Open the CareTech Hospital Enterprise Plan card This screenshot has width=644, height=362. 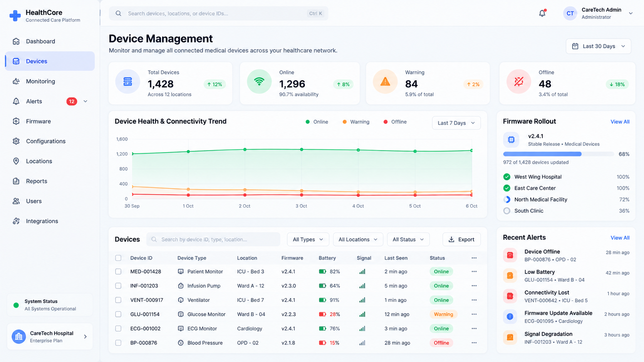click(50, 337)
